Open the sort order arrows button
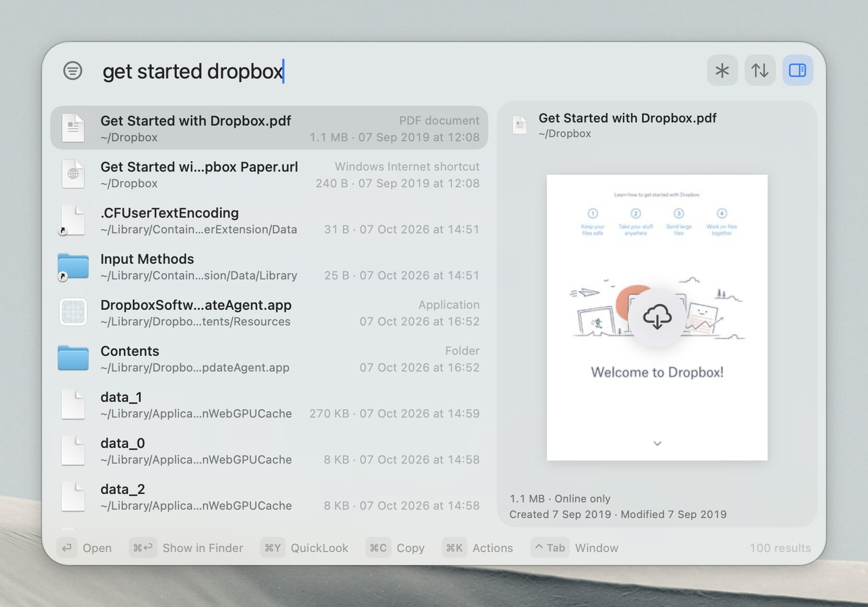868x607 pixels. (x=760, y=70)
